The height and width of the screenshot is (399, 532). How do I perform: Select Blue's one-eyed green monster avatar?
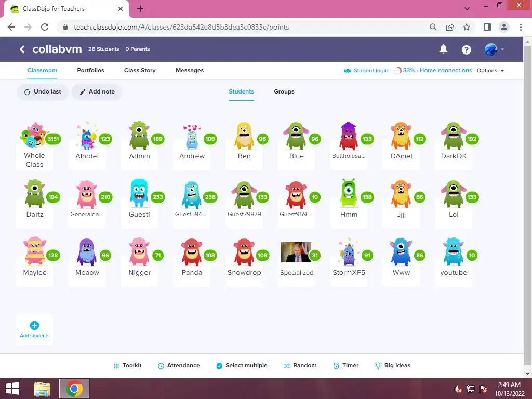[x=296, y=136]
